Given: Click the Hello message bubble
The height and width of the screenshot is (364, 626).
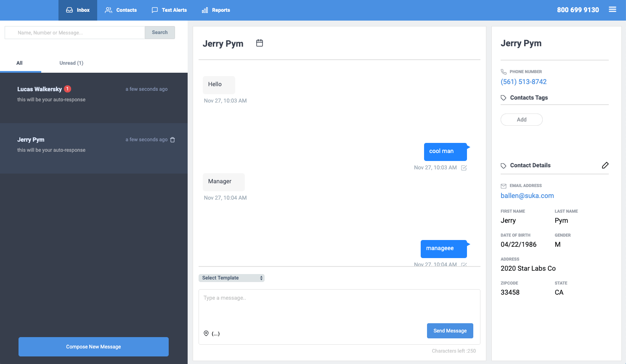Looking at the screenshot, I should coord(219,85).
